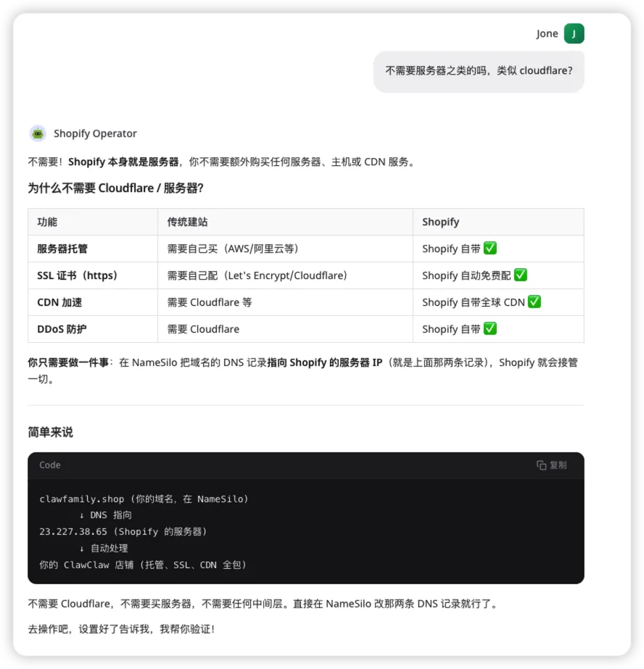Click the code line 你的 ClawClaw 店铺

tap(143, 565)
